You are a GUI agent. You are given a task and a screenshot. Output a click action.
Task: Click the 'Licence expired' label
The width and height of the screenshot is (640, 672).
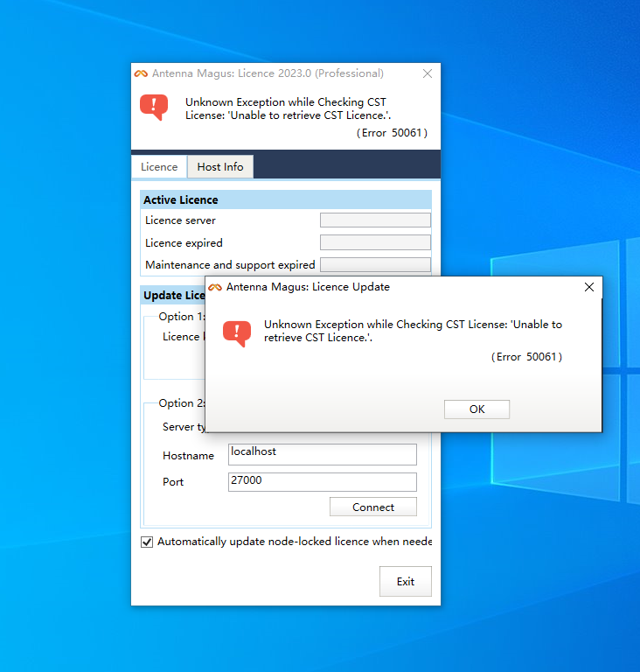click(184, 243)
